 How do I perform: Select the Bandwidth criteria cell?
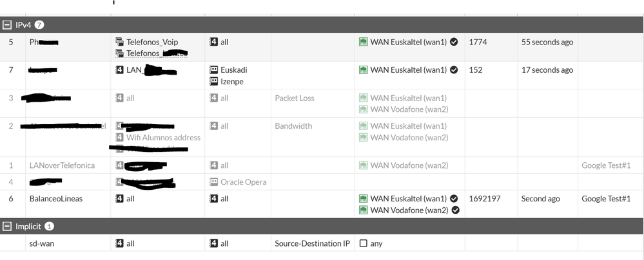(x=293, y=126)
